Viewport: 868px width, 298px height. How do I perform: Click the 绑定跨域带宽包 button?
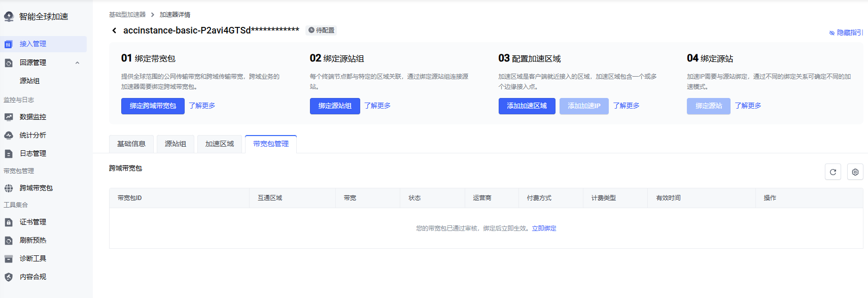point(153,106)
